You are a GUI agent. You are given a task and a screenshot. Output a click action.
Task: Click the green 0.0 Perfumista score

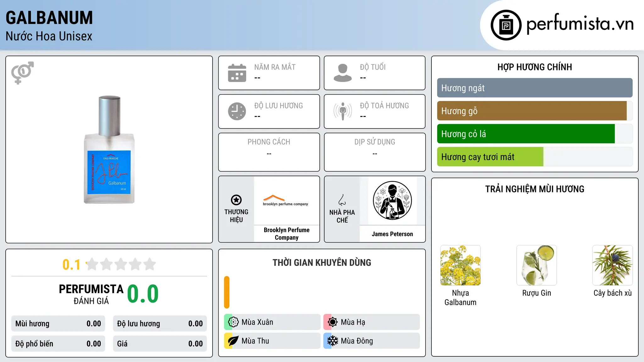click(143, 294)
